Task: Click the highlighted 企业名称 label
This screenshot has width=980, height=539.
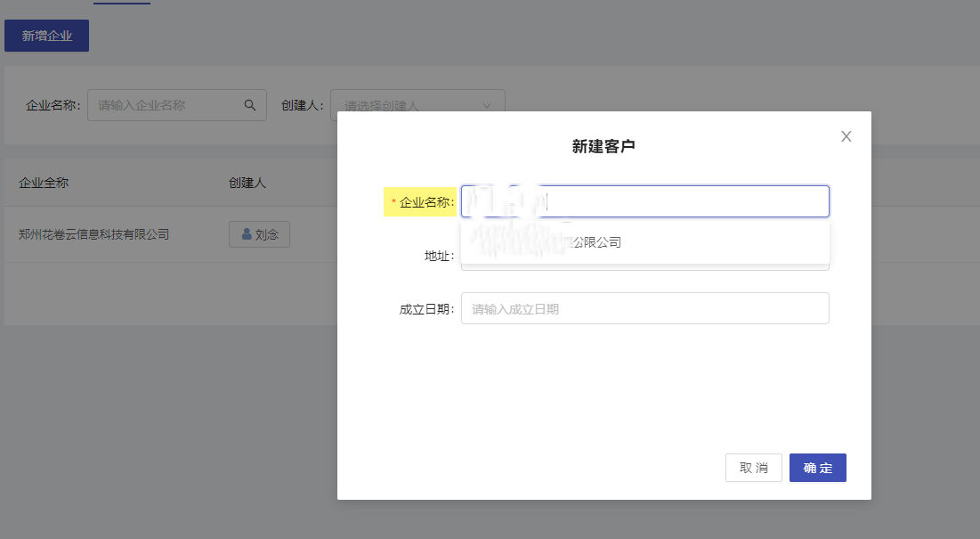Action: 421,202
